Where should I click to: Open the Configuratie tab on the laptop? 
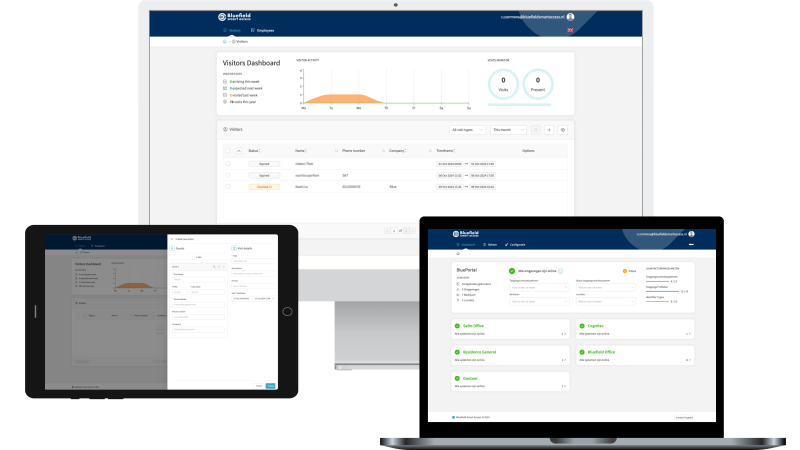pyautogui.click(x=515, y=245)
